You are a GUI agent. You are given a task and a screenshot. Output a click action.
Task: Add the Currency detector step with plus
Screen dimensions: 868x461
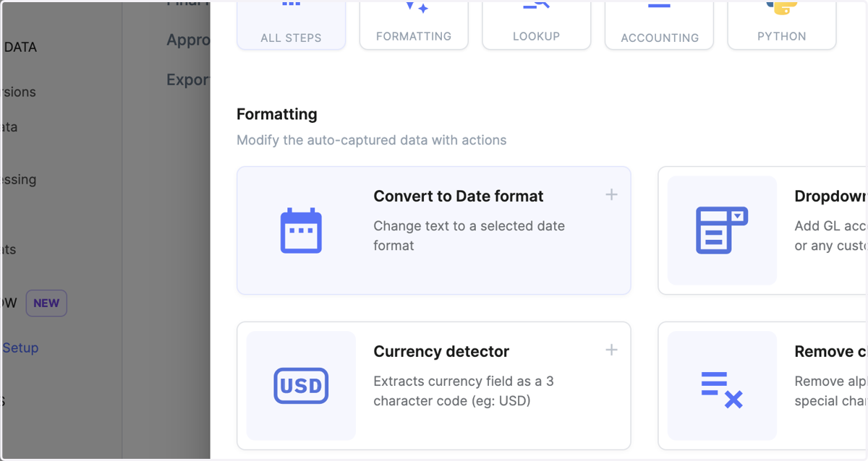pos(611,350)
